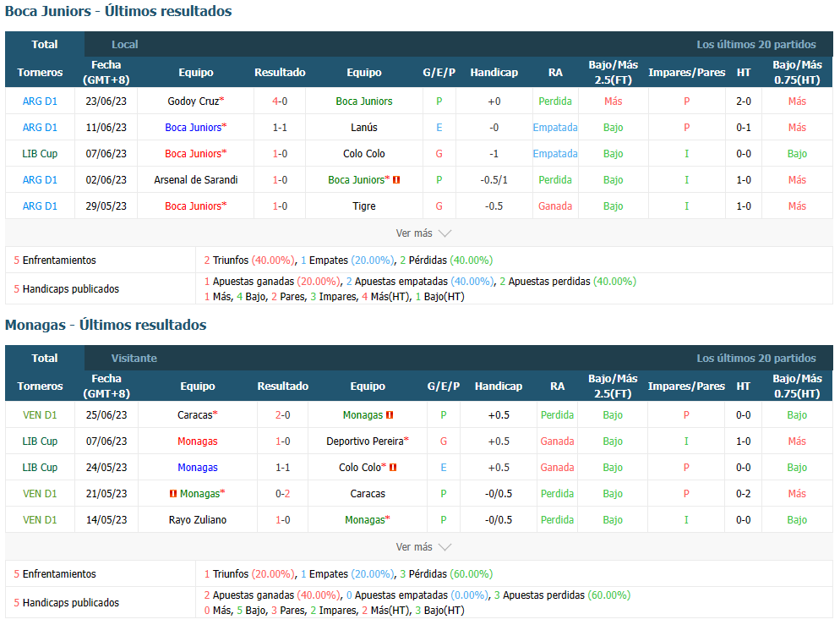The width and height of the screenshot is (840, 625).
Task: Expand Ver más under Boca Juniors results
Action: point(423,233)
